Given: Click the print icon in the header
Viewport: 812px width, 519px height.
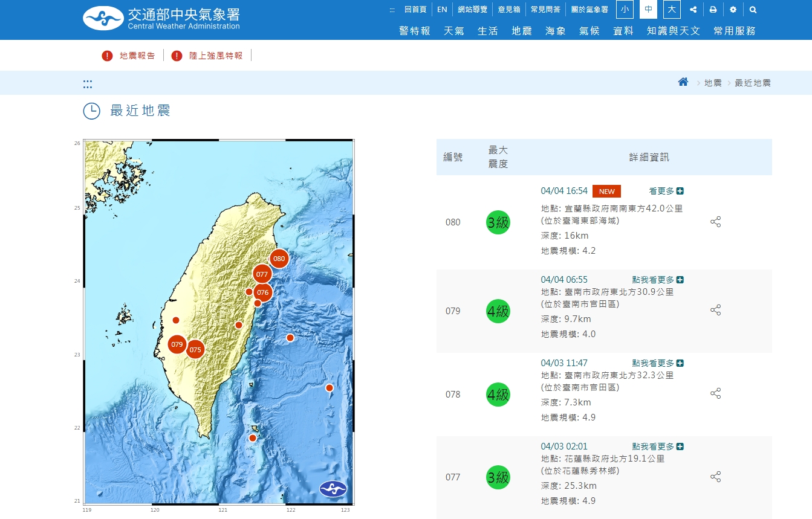Looking at the screenshot, I should tap(713, 10).
